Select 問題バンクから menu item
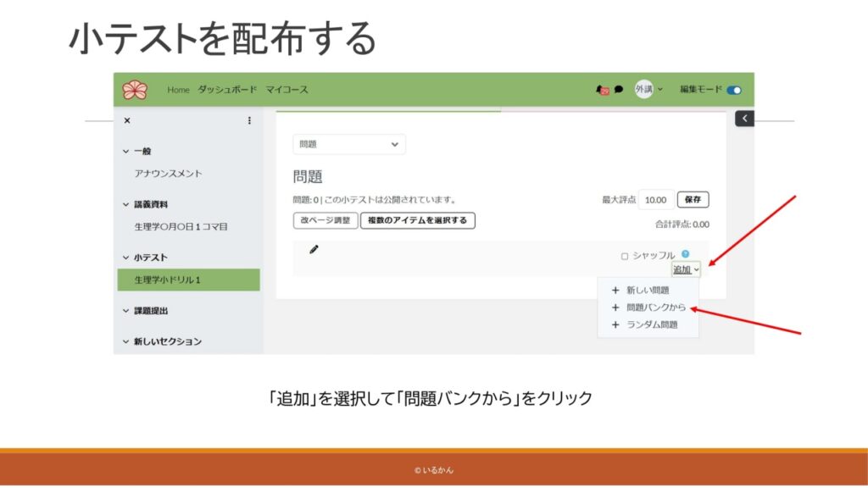The image size is (868, 488). click(655, 308)
